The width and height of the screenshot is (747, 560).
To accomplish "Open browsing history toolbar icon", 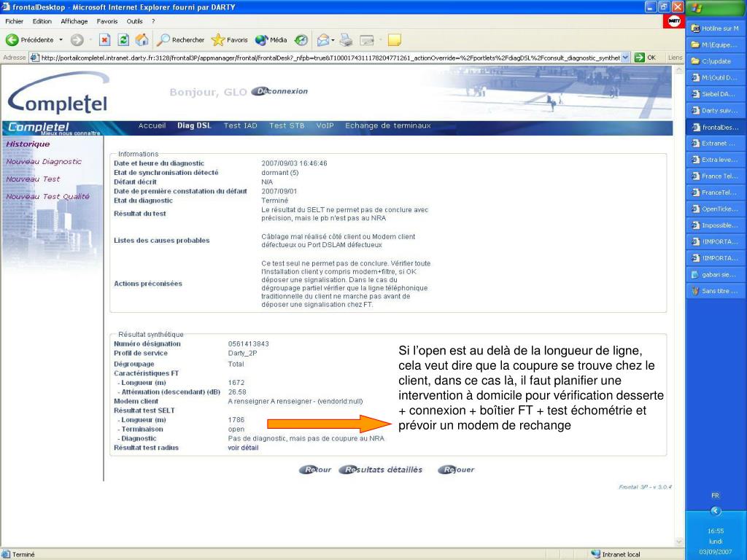I will click(301, 40).
